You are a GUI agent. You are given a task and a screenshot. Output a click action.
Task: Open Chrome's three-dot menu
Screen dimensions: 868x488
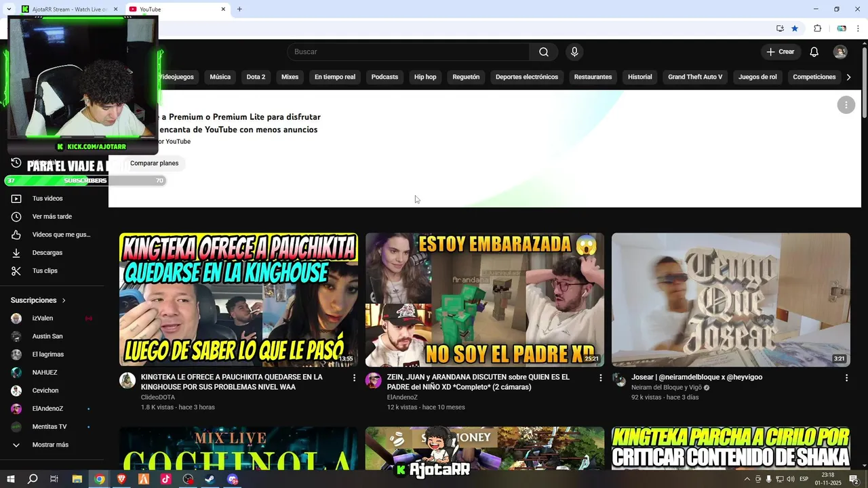858,28
